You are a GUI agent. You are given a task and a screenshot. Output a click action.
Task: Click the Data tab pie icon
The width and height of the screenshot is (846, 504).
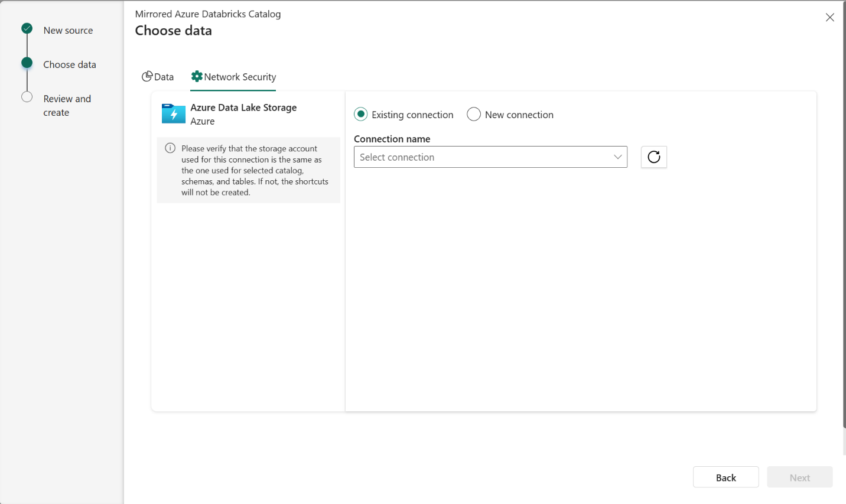click(147, 76)
